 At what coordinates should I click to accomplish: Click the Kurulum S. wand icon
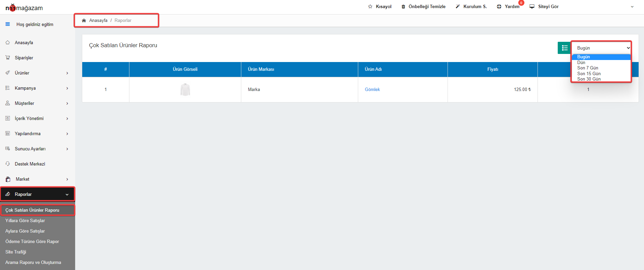(458, 6)
